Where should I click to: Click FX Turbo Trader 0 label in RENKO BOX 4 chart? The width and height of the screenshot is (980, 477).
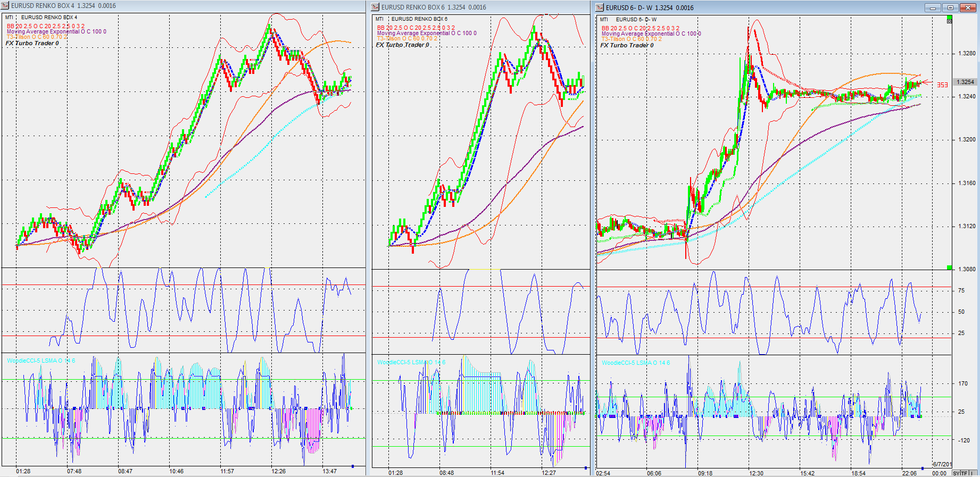click(32, 43)
